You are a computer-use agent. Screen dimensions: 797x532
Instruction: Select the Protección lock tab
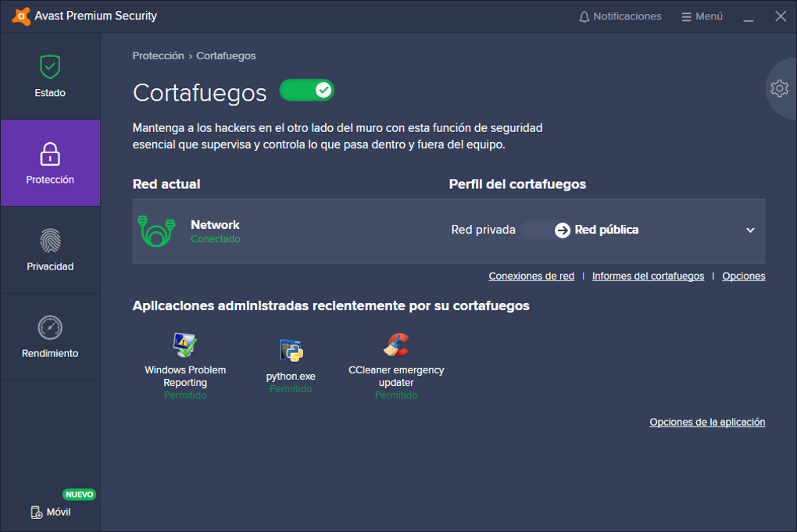(50, 163)
